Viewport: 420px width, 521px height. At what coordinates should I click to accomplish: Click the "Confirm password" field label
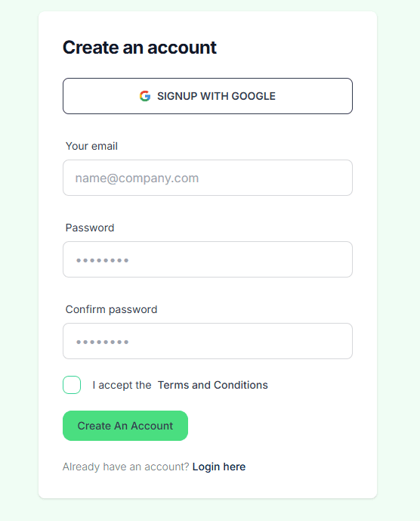click(x=111, y=309)
